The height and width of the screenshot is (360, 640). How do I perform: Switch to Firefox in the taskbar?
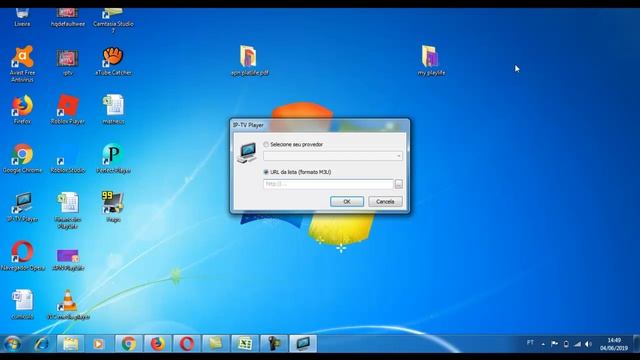tap(158, 344)
